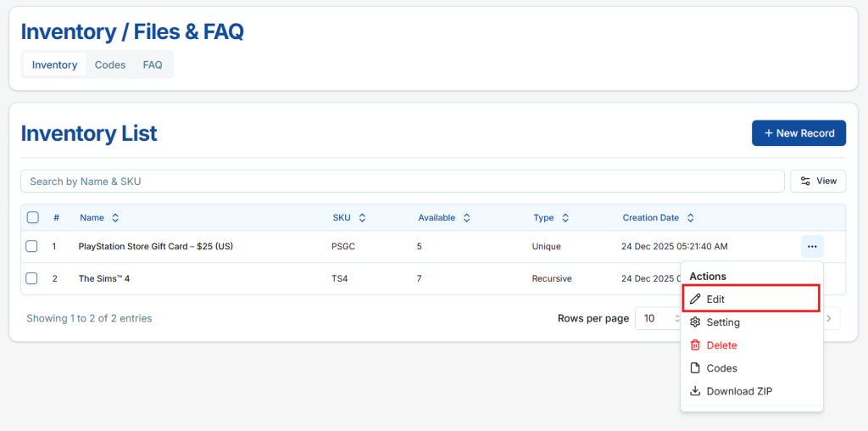Switch to the Codes tab
Viewport: 868px width, 431px height.
tap(110, 65)
